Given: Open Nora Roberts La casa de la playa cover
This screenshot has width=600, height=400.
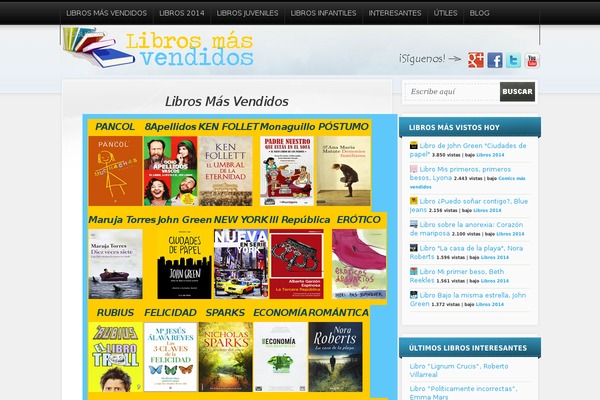Looking at the screenshot, I should pos(336,357).
